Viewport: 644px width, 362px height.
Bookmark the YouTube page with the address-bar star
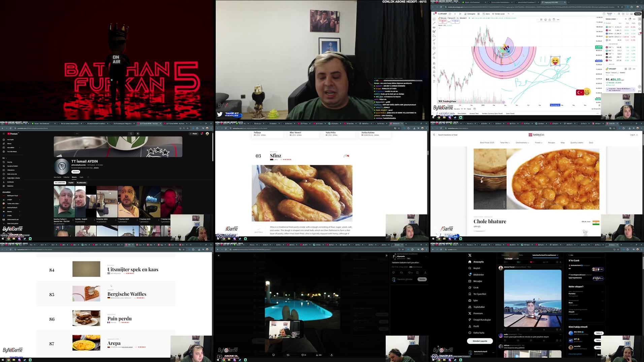click(188, 128)
